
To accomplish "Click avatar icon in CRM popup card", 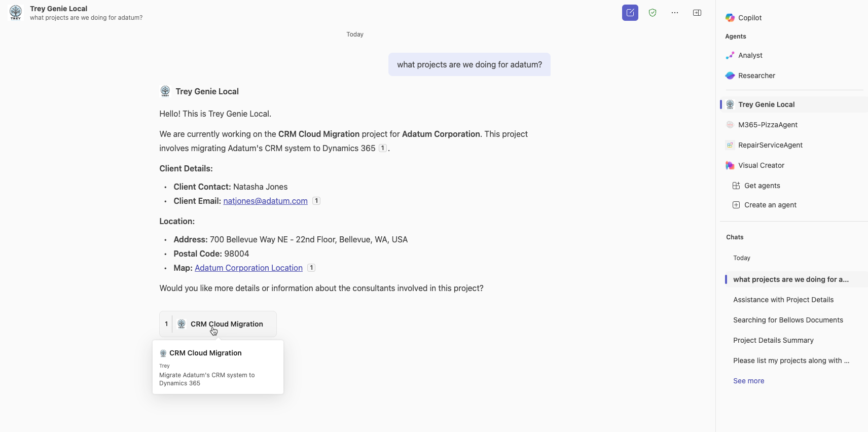I will [x=163, y=353].
